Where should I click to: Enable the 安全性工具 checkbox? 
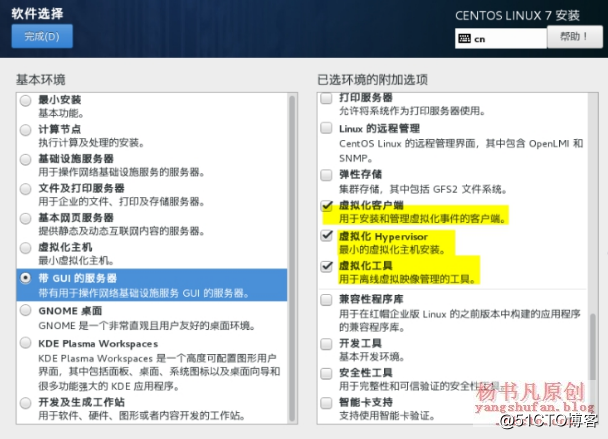[326, 373]
